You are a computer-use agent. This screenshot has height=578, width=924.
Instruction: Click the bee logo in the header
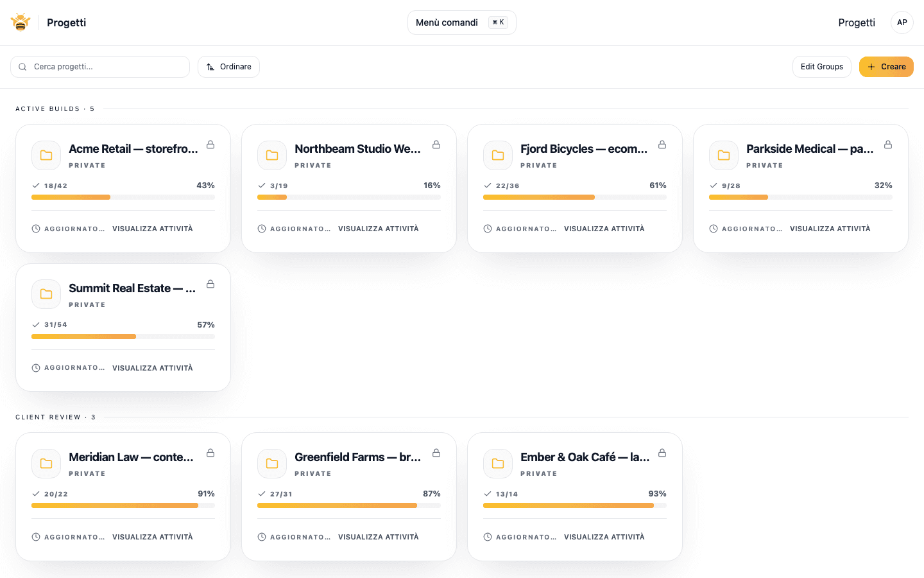point(20,21)
